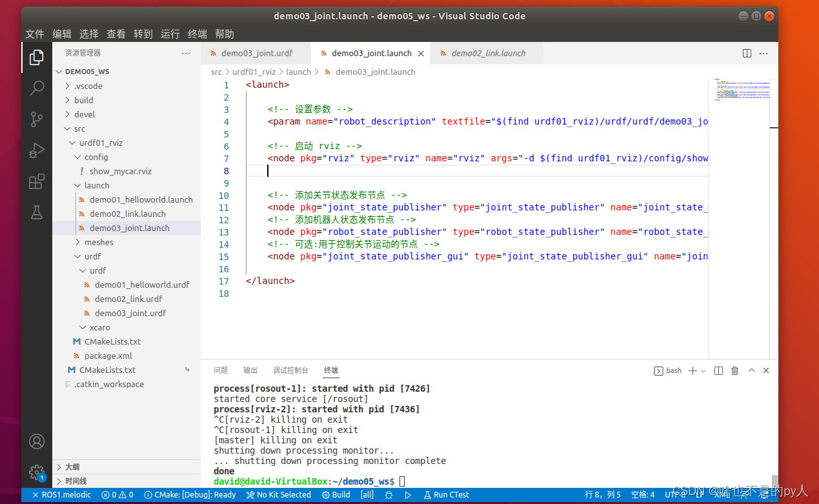Switch to the 调试控制台 debug console tab

pyautogui.click(x=290, y=370)
